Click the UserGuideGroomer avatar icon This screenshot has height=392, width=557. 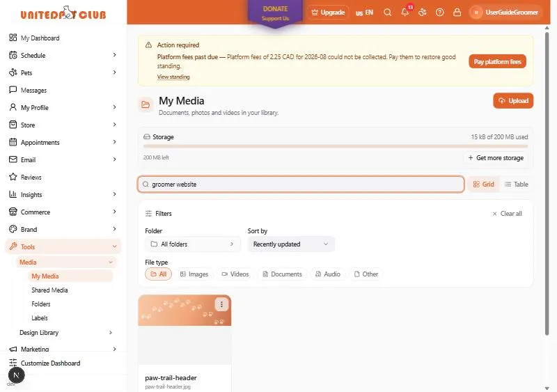476,13
